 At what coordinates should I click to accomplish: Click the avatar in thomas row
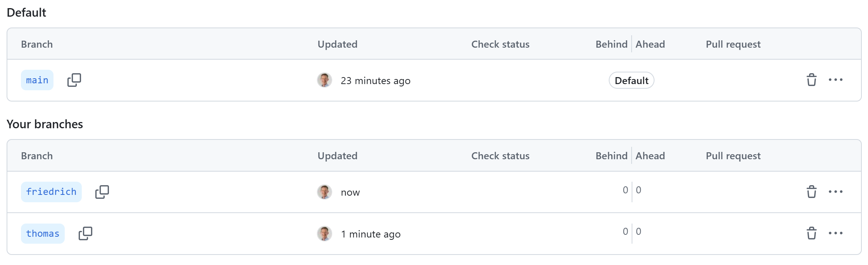[x=324, y=234]
